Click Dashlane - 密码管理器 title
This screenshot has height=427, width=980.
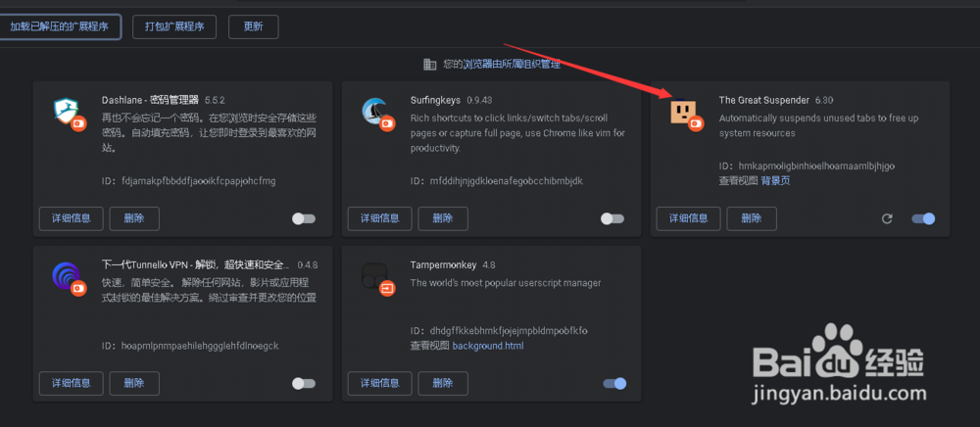point(150,100)
